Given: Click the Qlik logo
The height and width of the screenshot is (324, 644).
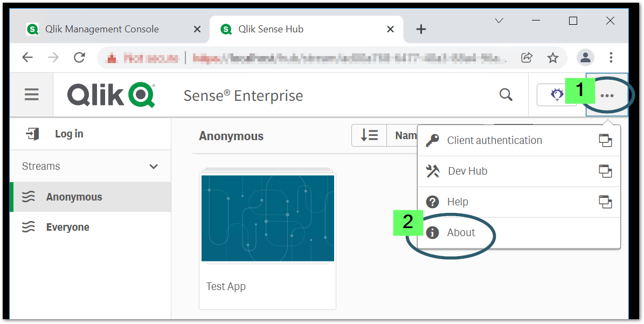Looking at the screenshot, I should tap(110, 94).
